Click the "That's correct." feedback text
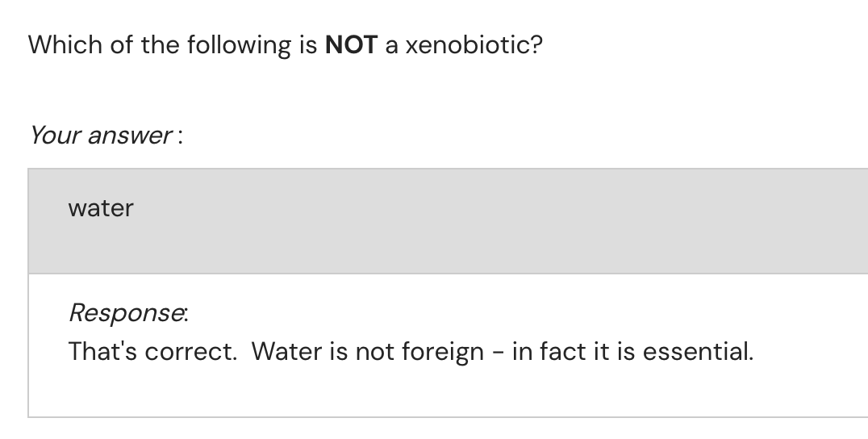The image size is (868, 439). coord(152,351)
